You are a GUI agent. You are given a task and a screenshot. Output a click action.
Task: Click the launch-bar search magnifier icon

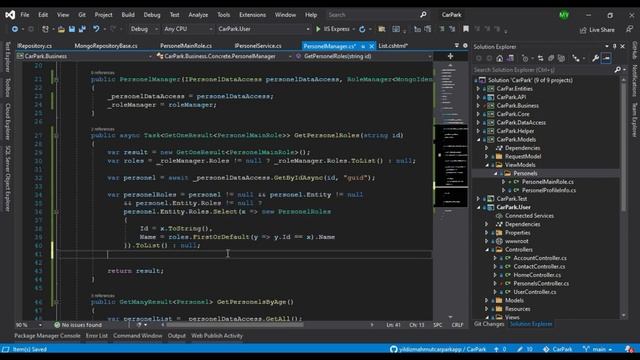point(423,15)
